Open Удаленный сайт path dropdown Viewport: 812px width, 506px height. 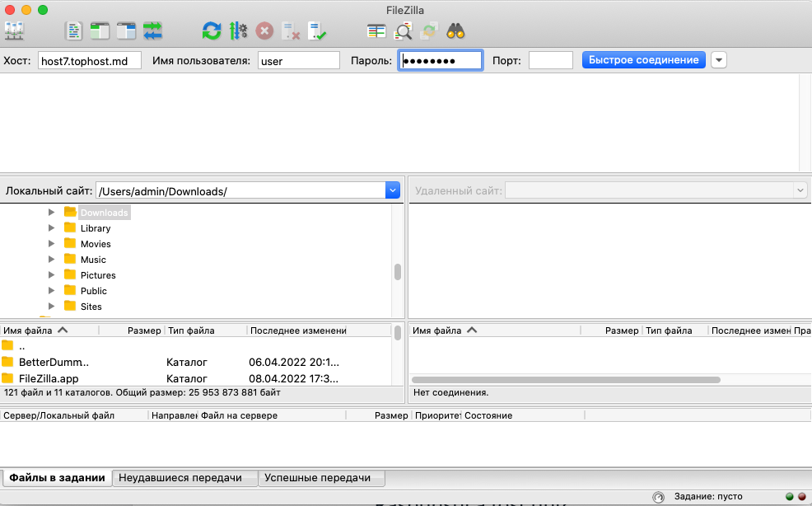800,191
